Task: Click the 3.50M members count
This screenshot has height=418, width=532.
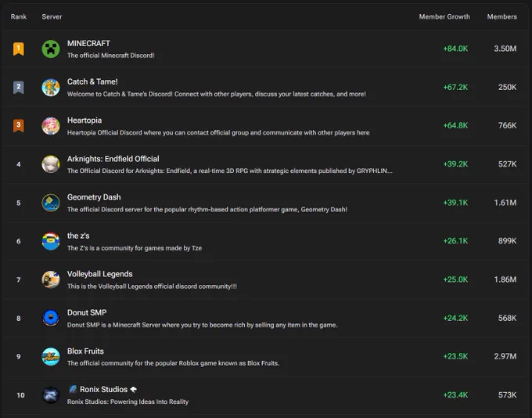Action: click(505, 49)
